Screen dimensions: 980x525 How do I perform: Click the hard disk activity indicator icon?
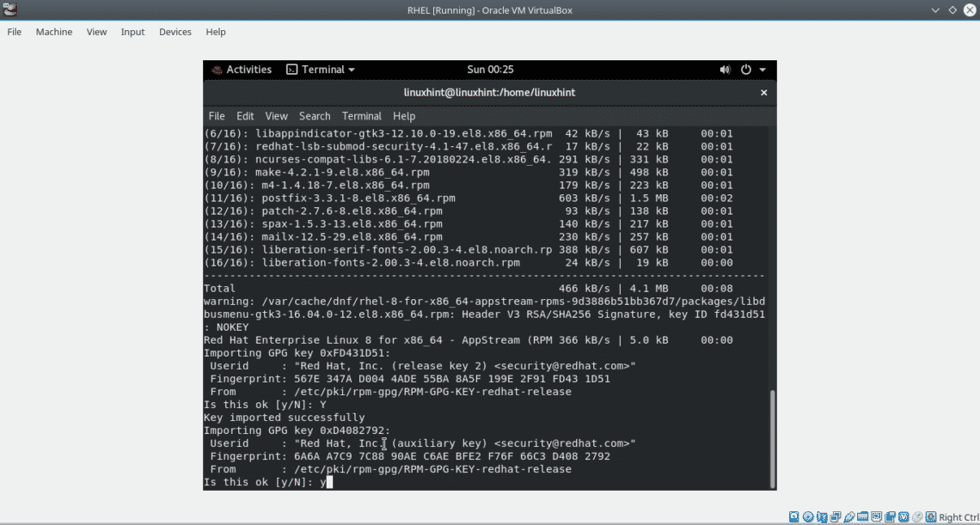point(793,516)
